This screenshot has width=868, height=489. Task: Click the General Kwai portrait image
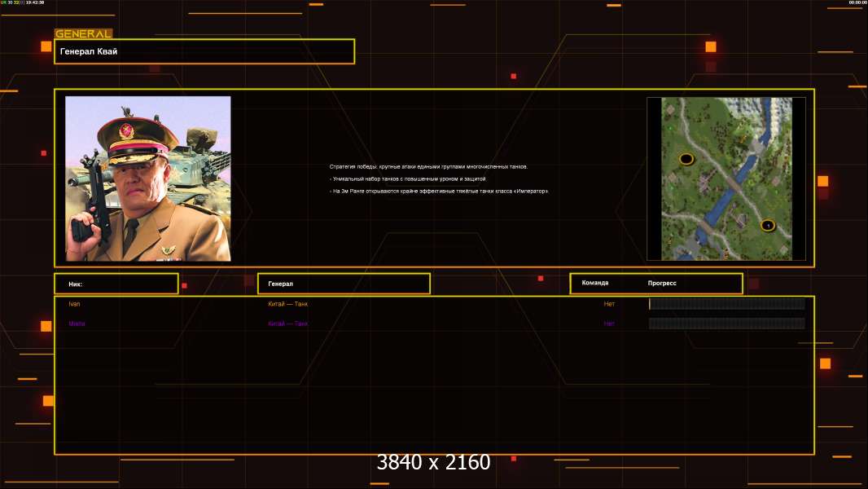pos(148,178)
